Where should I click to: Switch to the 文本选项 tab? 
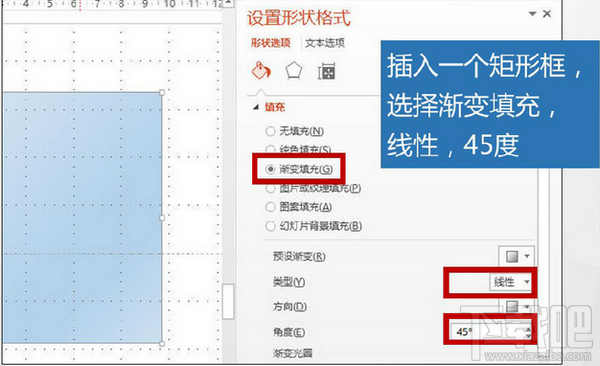coord(325,42)
